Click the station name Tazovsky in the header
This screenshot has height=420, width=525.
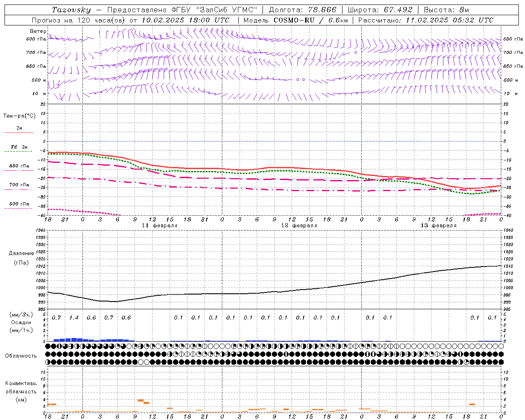tap(71, 10)
